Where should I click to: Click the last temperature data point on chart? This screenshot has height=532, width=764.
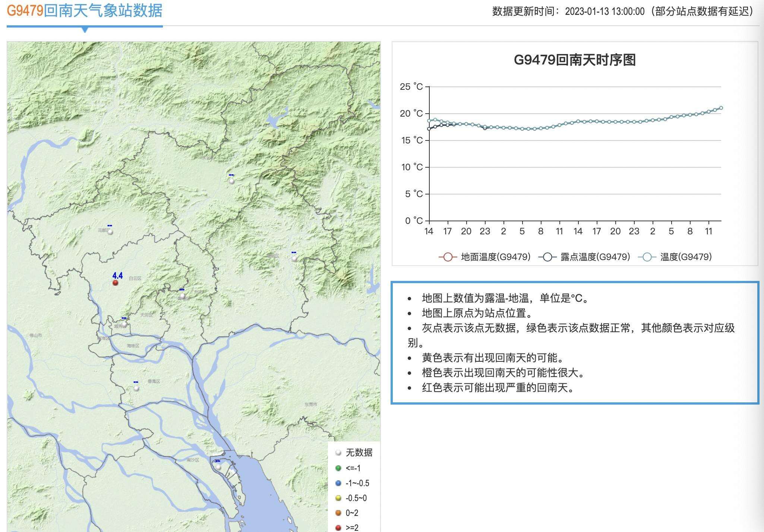(x=721, y=108)
